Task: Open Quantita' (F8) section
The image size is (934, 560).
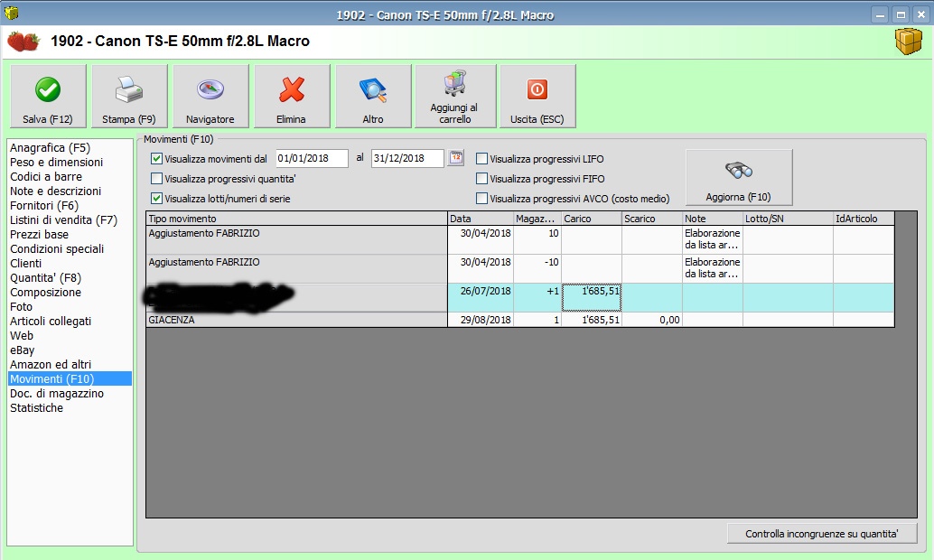Action: click(x=70, y=277)
